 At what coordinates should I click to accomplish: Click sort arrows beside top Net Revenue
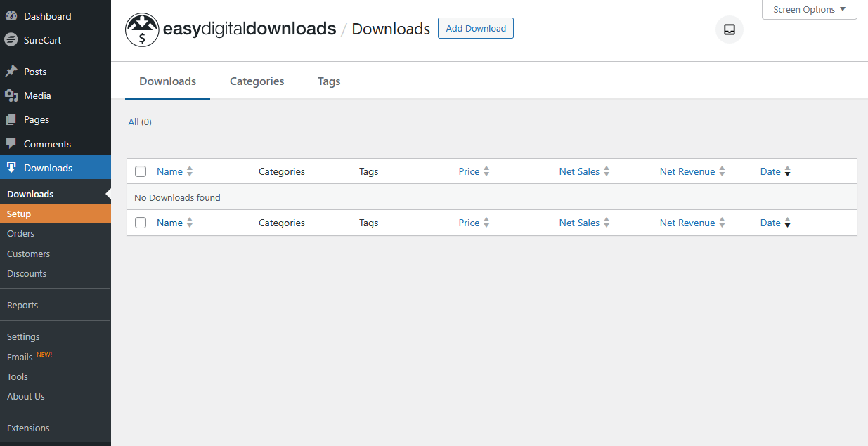(x=722, y=171)
